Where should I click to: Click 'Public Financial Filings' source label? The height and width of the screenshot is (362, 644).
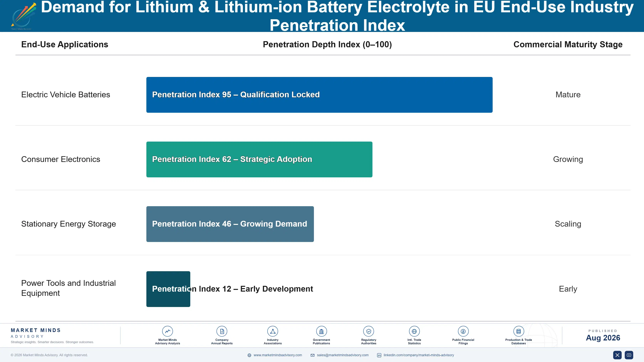tap(463, 342)
